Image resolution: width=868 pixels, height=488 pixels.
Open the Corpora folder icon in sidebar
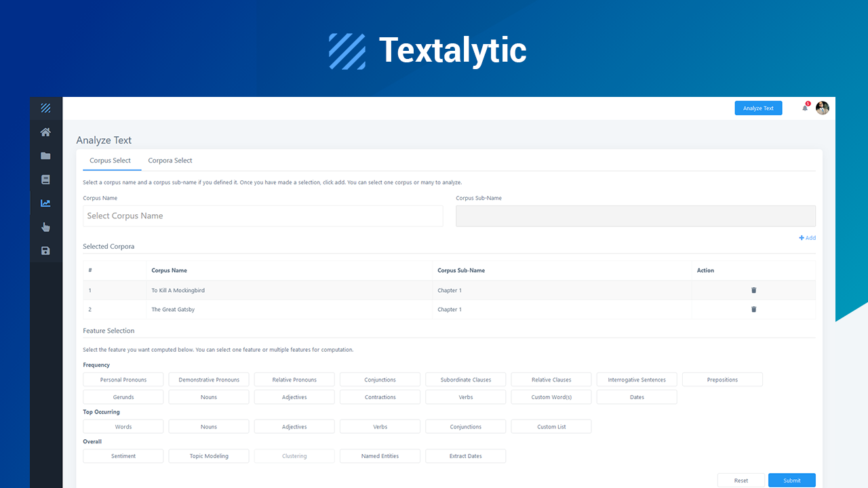click(x=45, y=155)
